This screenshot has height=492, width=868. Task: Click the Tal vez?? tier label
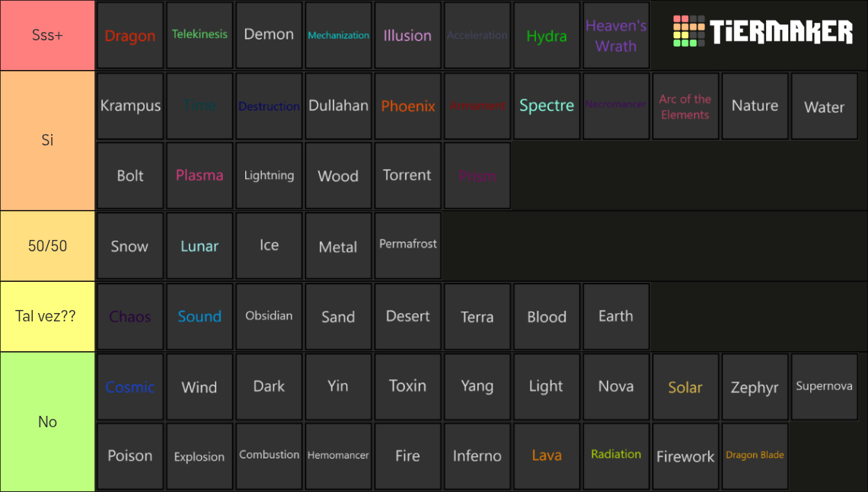click(x=47, y=316)
